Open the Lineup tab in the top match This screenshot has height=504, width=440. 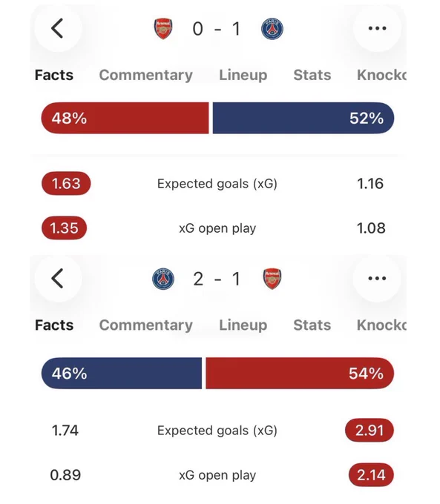click(x=243, y=75)
